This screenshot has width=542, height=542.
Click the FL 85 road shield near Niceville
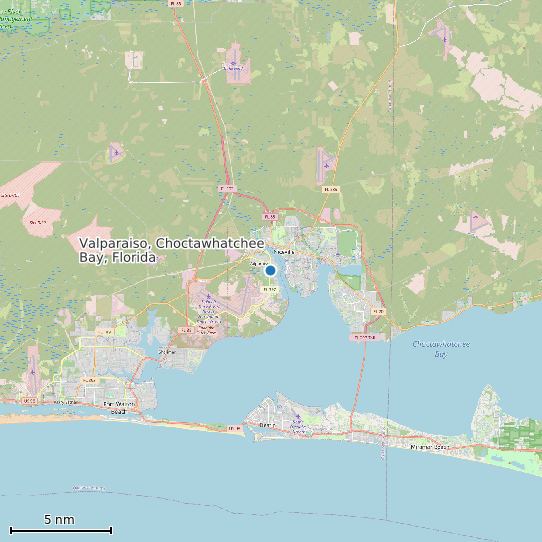[x=270, y=217]
